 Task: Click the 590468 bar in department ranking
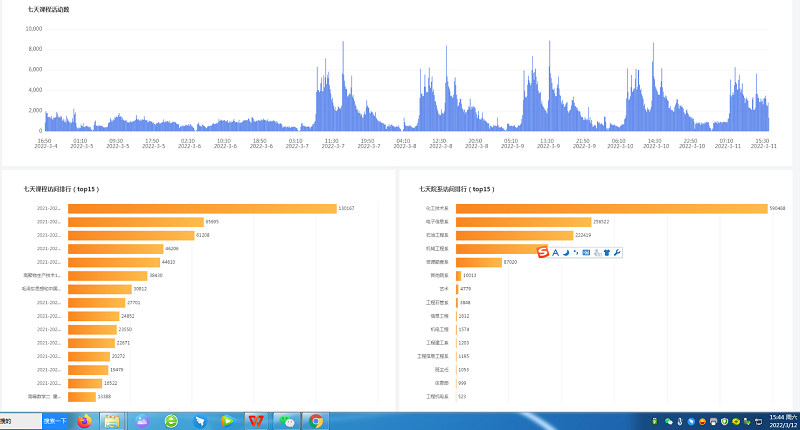pos(610,208)
